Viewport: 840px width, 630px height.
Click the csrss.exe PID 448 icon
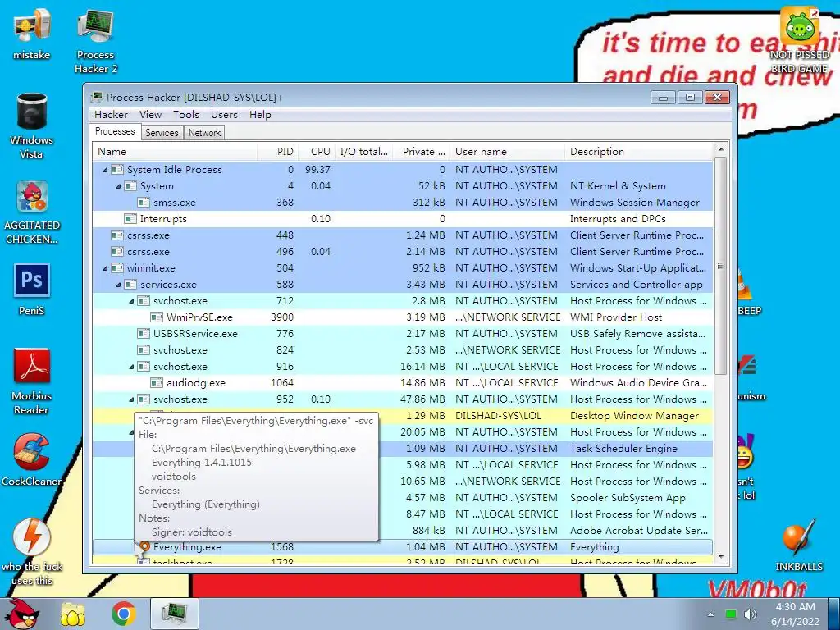pos(116,235)
